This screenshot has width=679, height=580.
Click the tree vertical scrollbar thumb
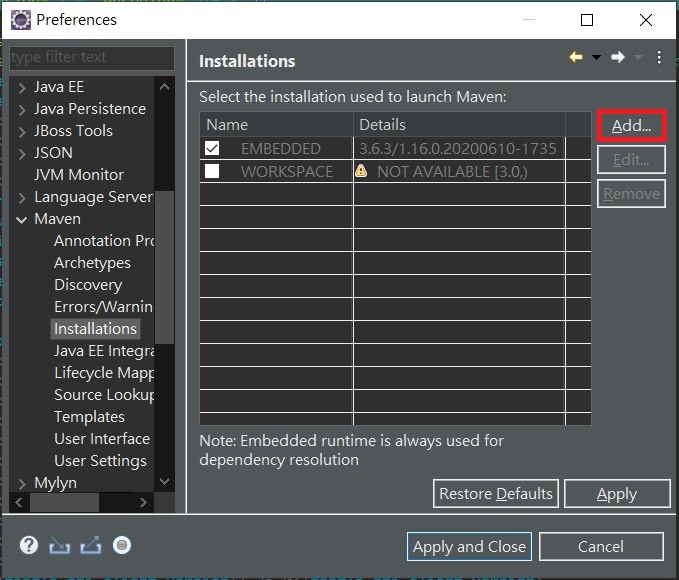(165, 267)
